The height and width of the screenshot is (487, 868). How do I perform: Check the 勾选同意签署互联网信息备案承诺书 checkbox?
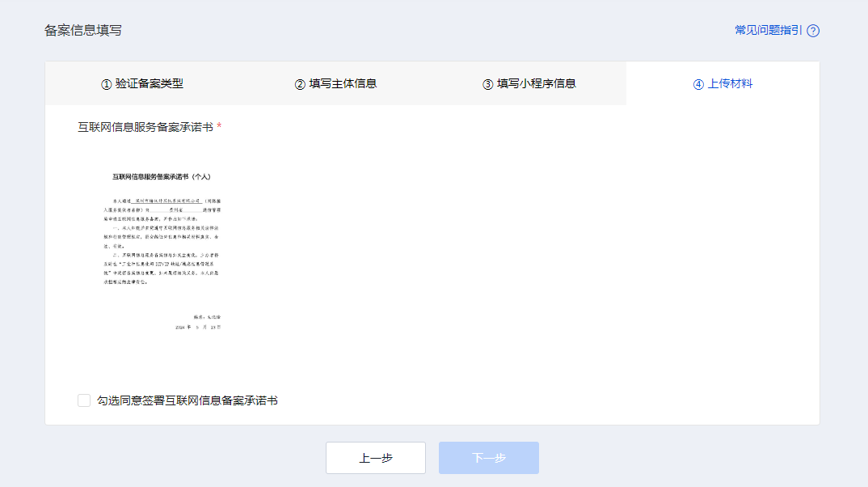click(84, 400)
